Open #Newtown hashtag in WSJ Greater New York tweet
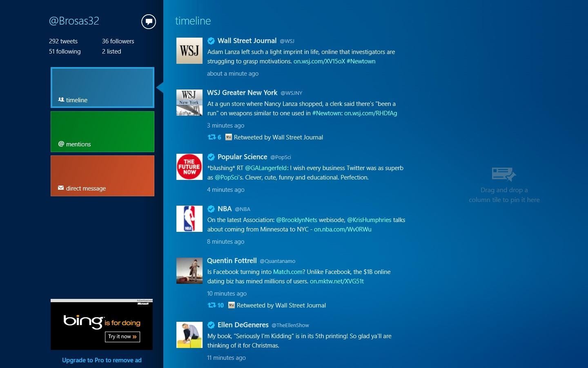588x368 pixels. (327, 113)
